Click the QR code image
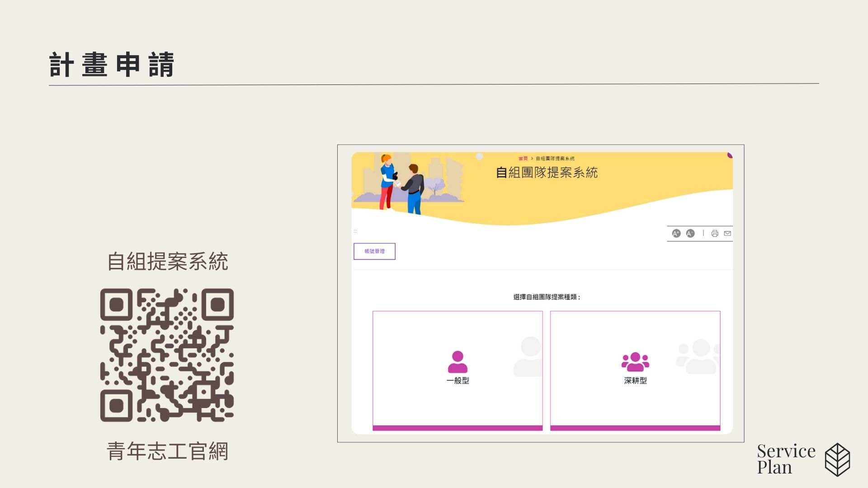Viewport: 868px width, 488px height. click(167, 355)
